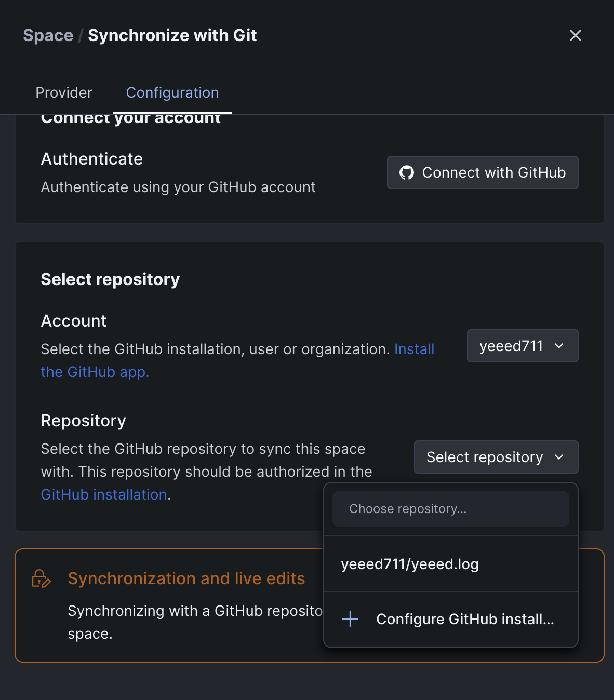Click the GitHub octocat logo icon
Screen dimensions: 614x700
point(407,172)
